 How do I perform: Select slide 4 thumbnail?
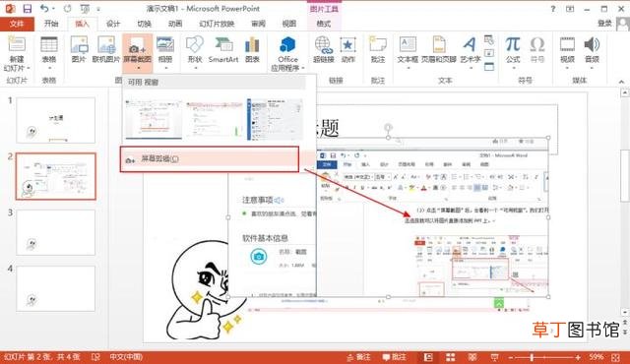(55, 288)
